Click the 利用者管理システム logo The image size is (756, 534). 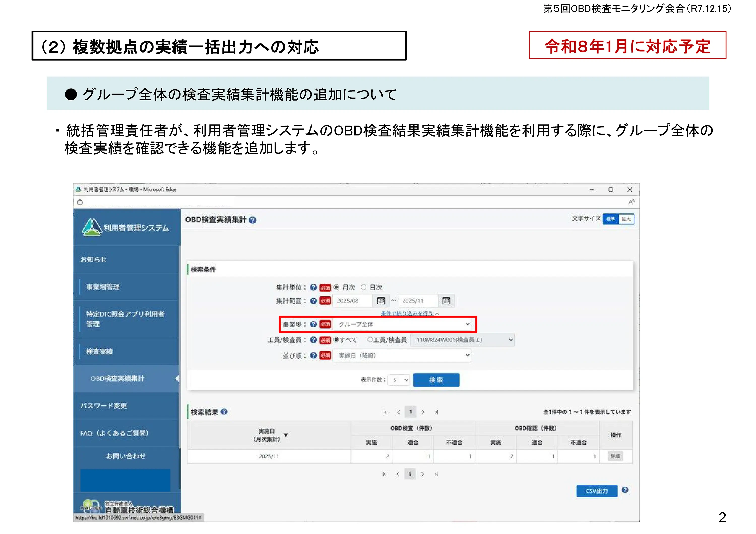coord(125,227)
